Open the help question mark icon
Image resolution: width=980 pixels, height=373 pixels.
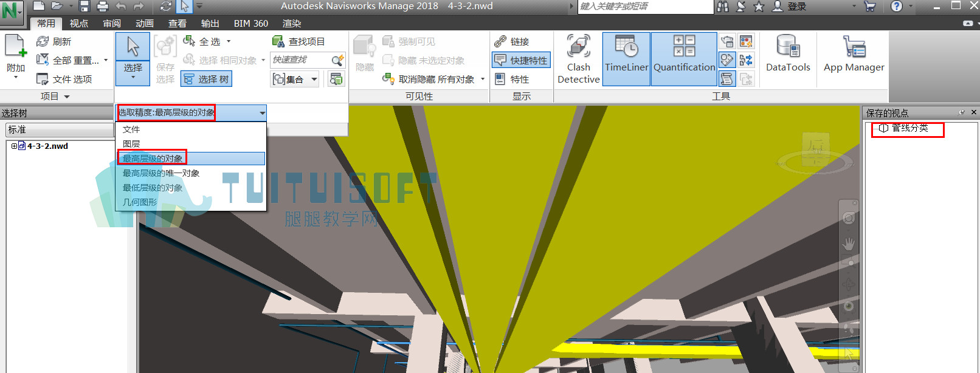click(x=897, y=6)
